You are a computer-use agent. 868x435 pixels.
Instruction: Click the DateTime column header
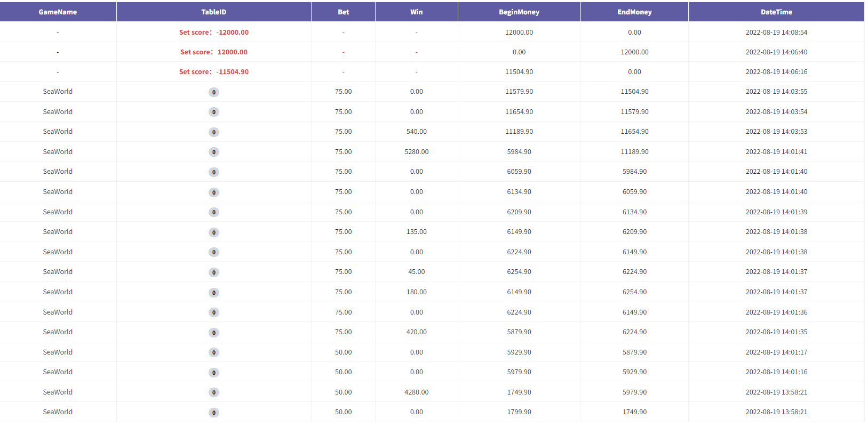[776, 12]
